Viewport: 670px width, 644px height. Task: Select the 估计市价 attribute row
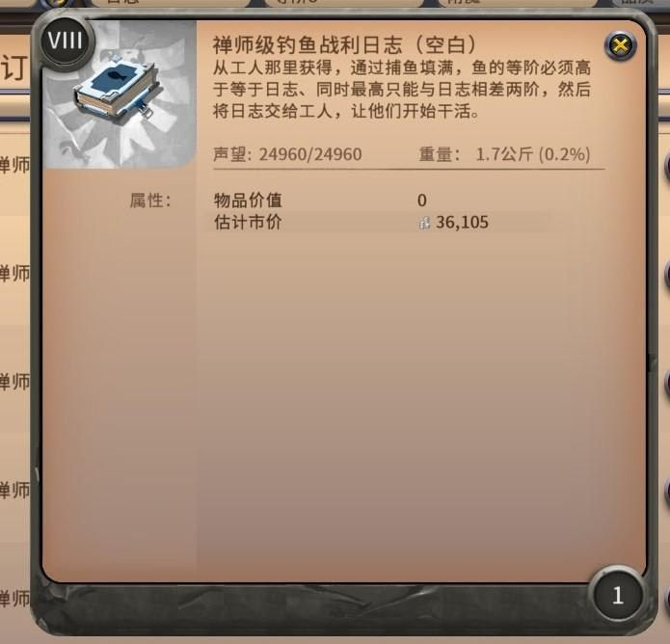tap(378, 223)
